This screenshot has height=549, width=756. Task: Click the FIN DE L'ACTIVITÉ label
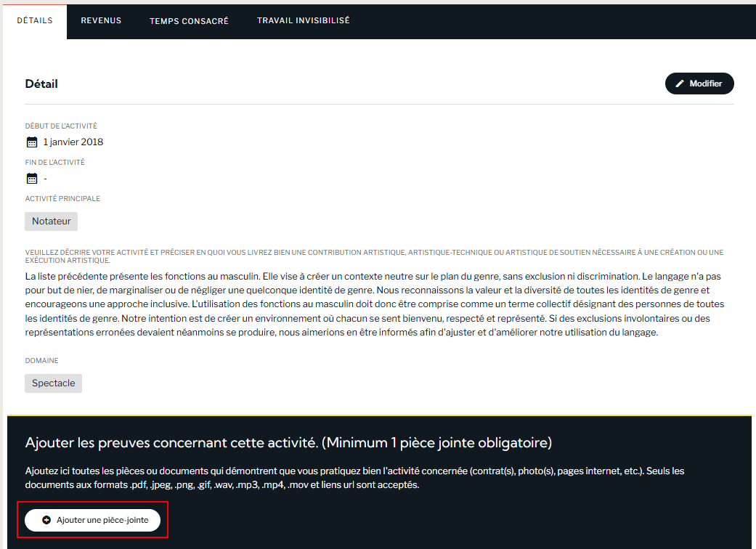(55, 163)
